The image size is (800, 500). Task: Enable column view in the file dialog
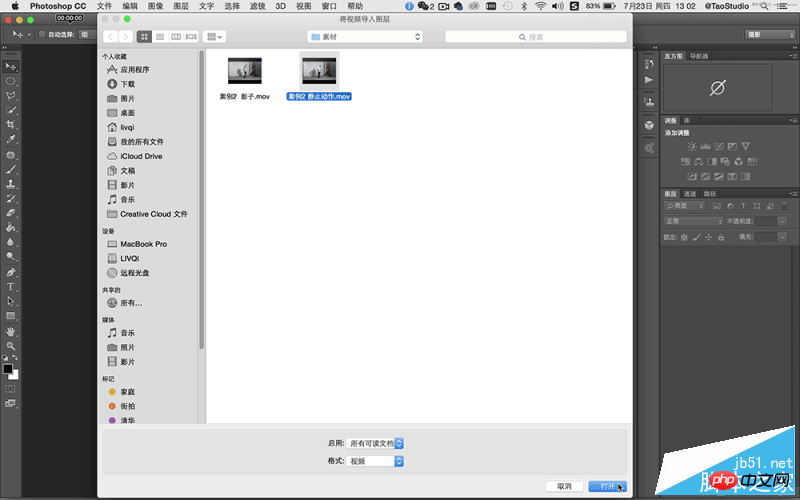coord(176,37)
